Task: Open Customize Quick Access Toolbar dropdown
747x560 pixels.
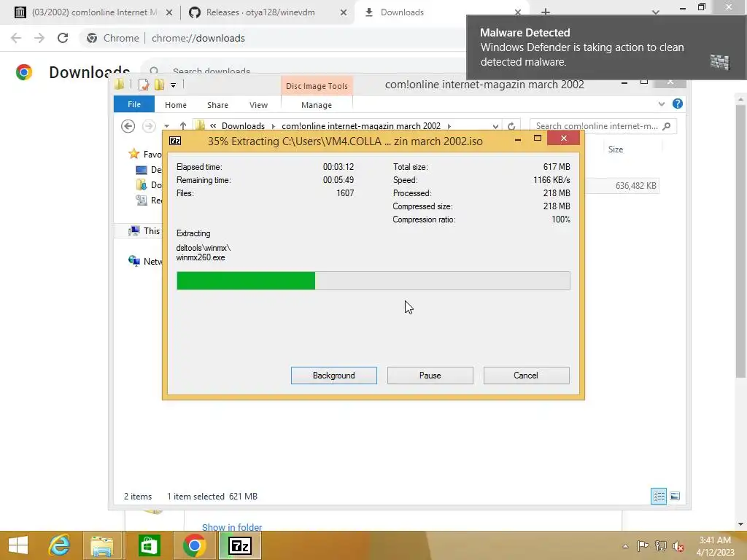Action: point(174,85)
